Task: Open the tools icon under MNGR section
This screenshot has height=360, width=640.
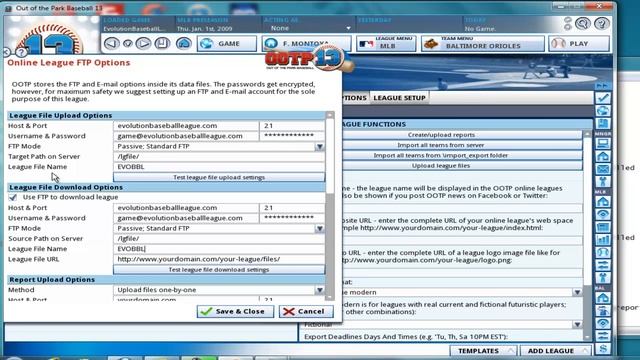Action: click(603, 181)
